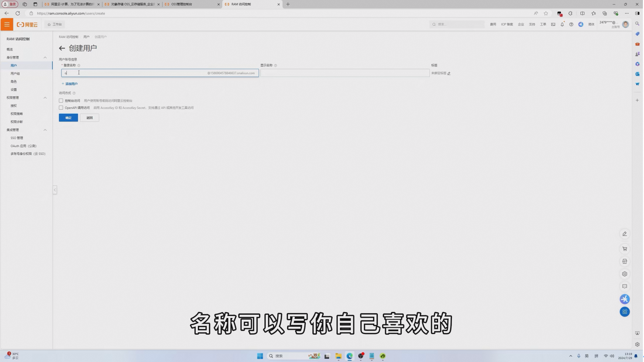Image resolution: width=644 pixels, height=362 pixels.
Task: Click 用户 in breadcrumb
Action: [x=86, y=37]
